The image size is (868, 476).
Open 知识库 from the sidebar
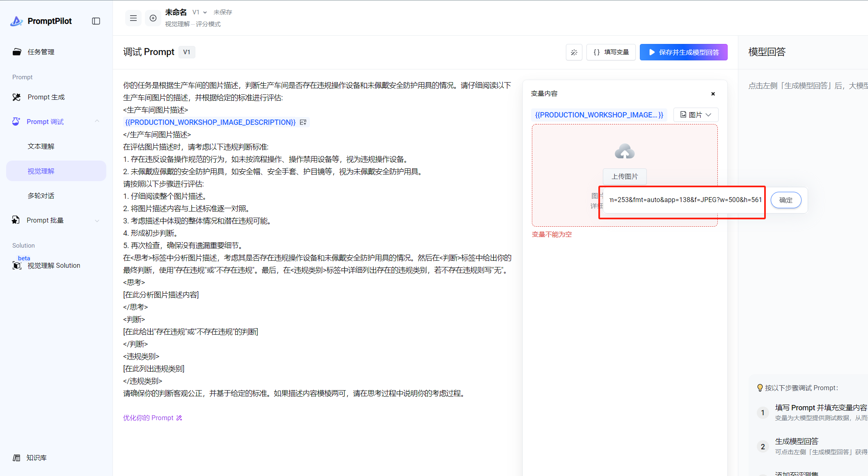[36, 458]
